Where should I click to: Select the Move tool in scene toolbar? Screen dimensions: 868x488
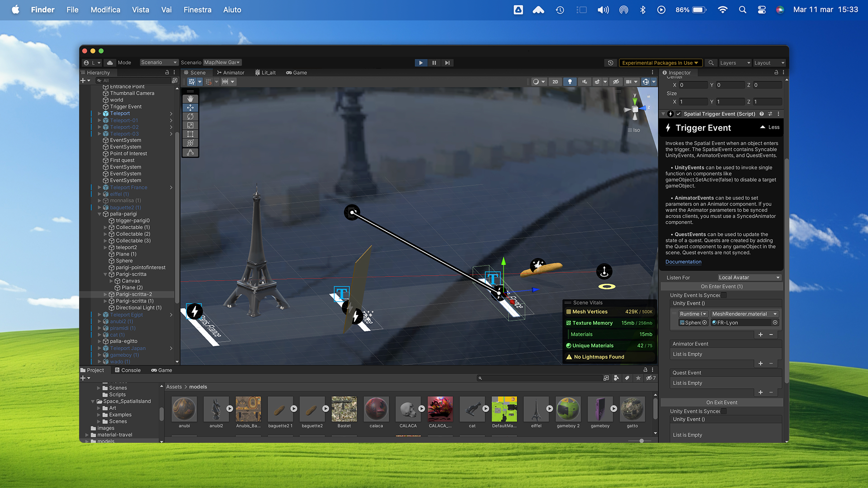[x=190, y=108]
